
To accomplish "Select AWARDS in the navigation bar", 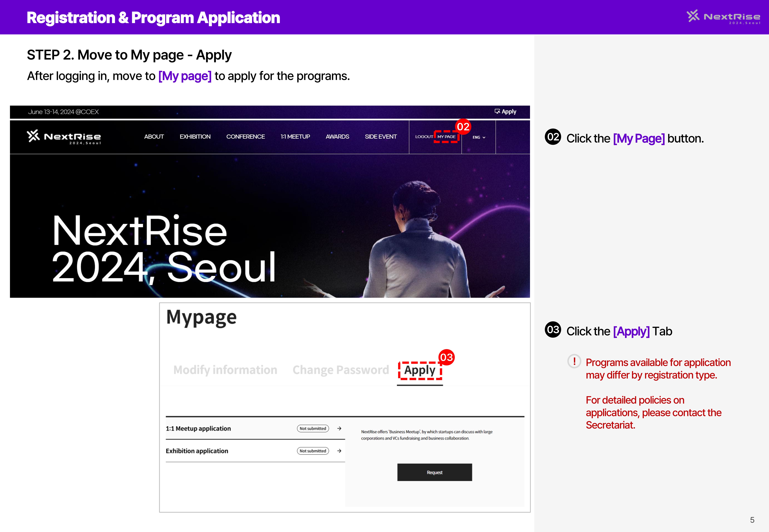I will pos(337,137).
